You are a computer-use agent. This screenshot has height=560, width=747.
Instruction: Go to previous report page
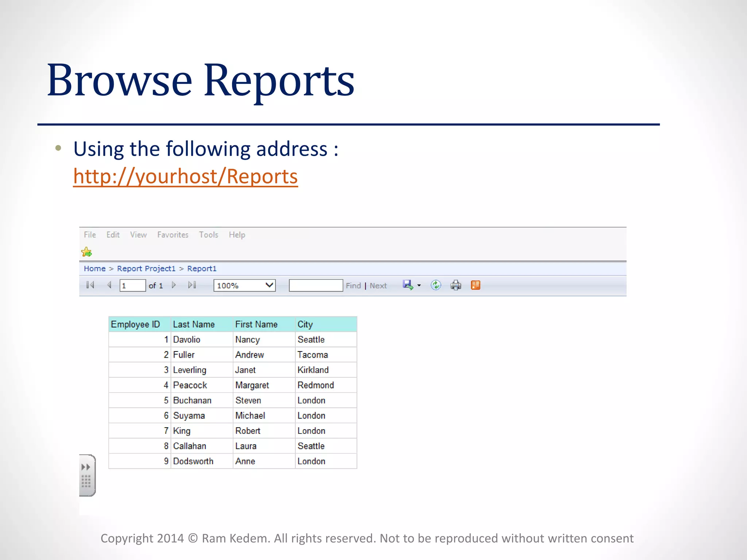click(x=109, y=285)
